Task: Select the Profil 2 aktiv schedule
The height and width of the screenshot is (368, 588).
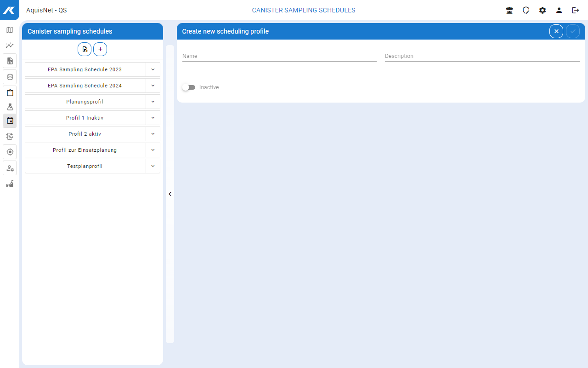Action: pos(85,134)
